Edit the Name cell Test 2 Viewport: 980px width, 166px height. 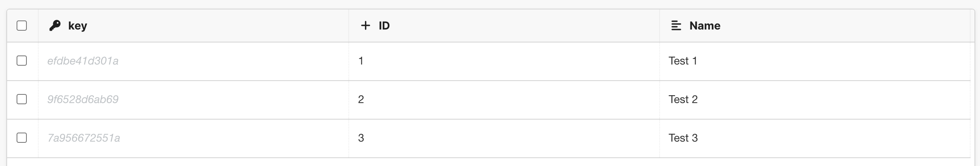683,100
